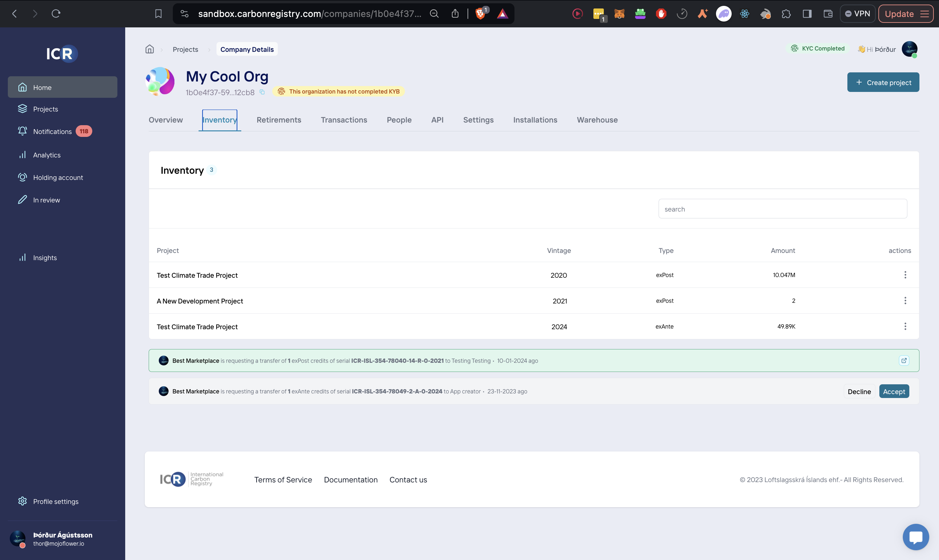Click the user avatar at top right
Screen dimensions: 939x560
point(910,49)
